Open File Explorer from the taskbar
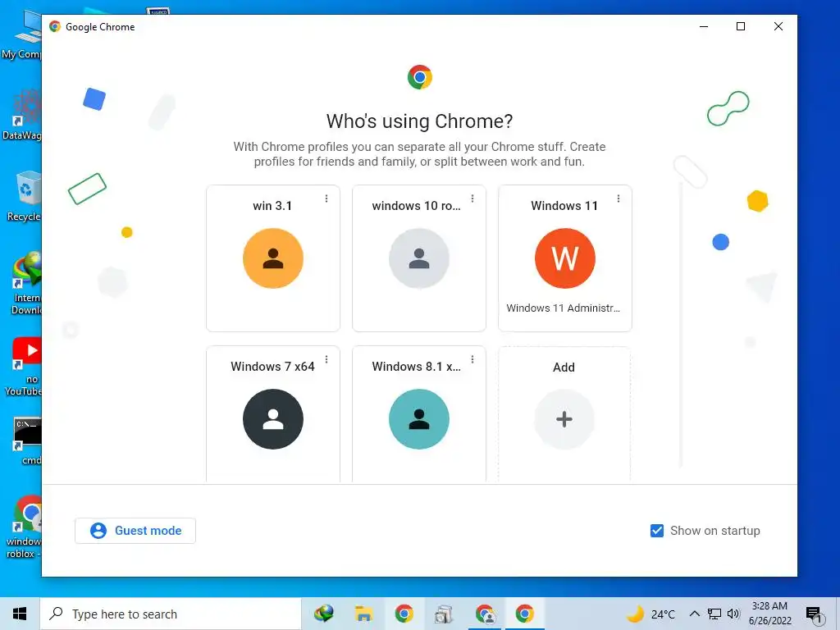Image resolution: width=840 pixels, height=630 pixels. (363, 614)
